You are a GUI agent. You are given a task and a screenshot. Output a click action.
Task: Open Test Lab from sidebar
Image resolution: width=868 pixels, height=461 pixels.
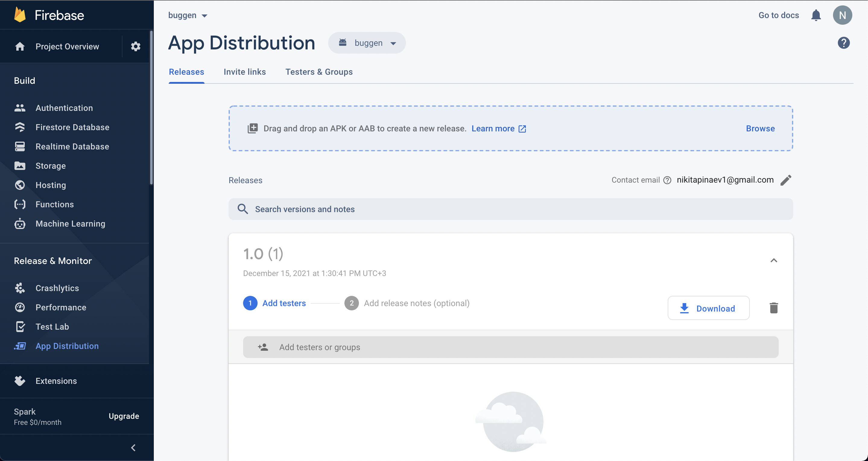click(x=52, y=326)
